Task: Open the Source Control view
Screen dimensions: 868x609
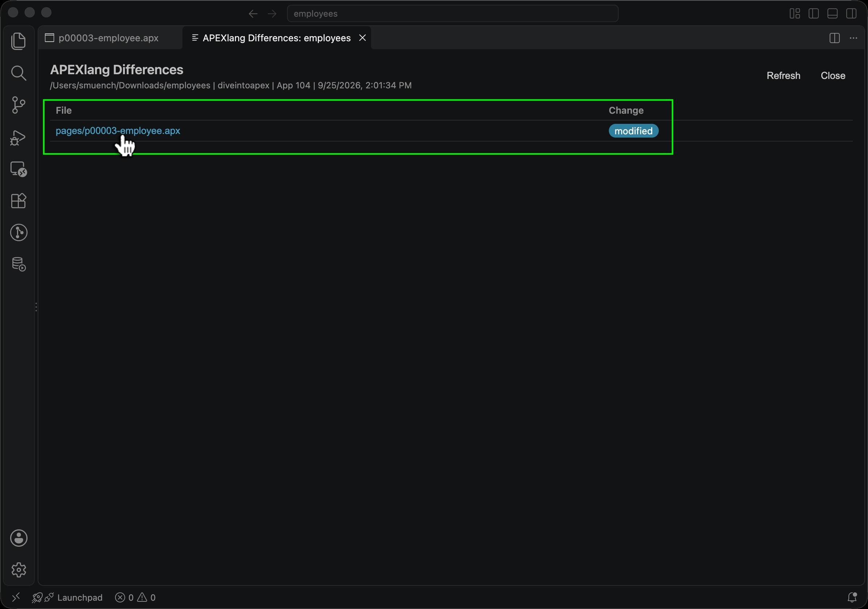Action: coord(18,105)
